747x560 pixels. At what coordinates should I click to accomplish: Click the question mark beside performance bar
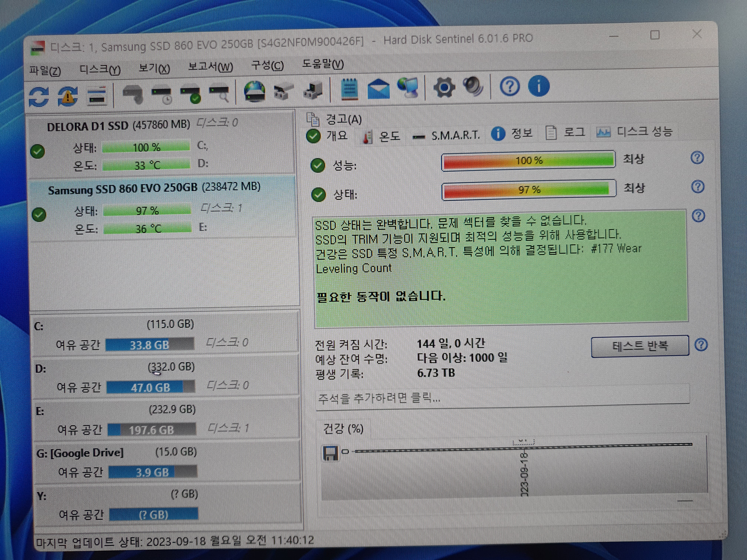tap(697, 158)
